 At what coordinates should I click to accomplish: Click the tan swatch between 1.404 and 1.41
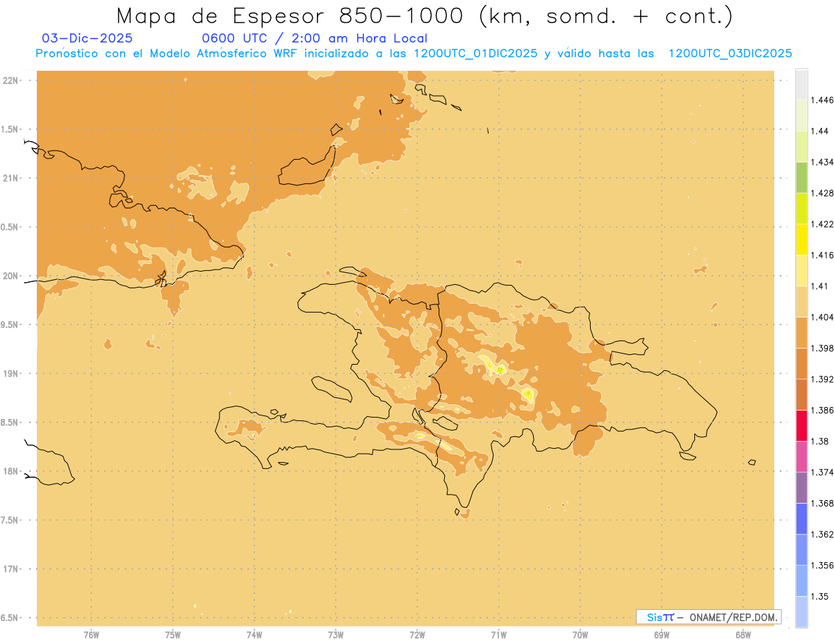click(x=801, y=301)
